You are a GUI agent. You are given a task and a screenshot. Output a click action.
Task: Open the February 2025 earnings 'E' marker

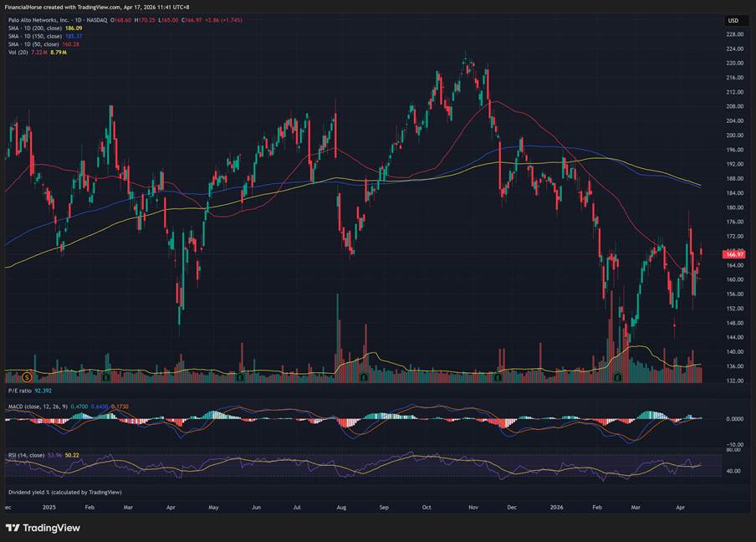tap(105, 377)
